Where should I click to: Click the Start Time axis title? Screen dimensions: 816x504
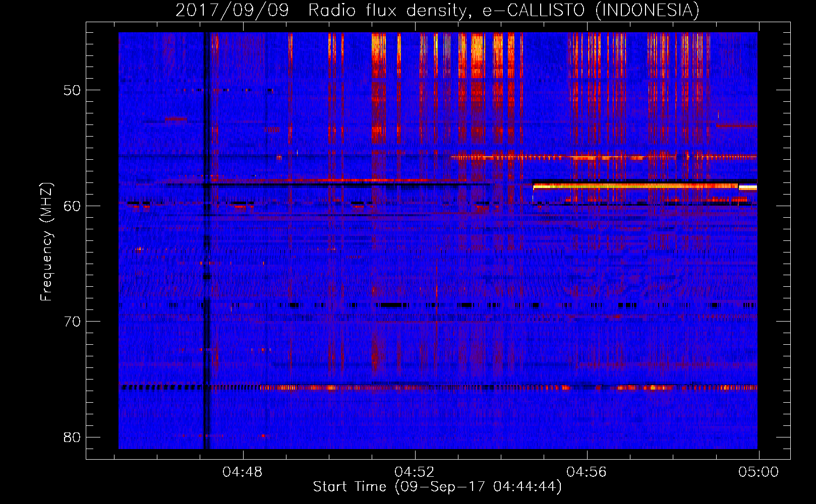pos(437,487)
